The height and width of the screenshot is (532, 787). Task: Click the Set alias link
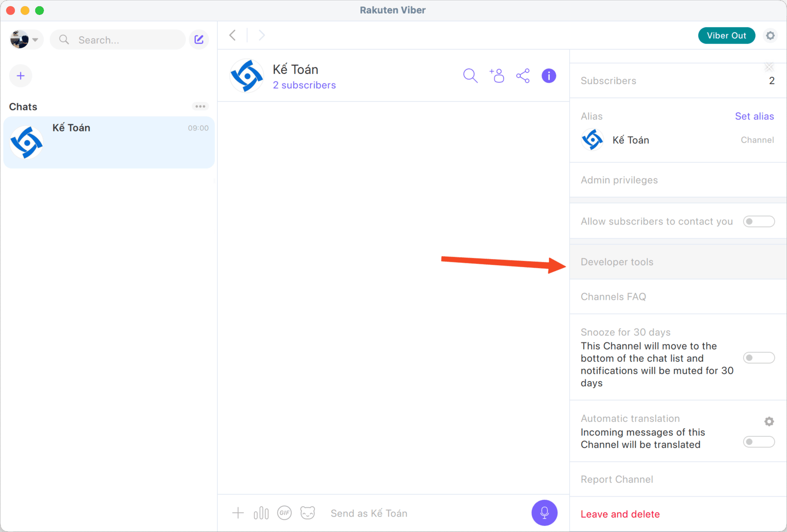pos(754,116)
